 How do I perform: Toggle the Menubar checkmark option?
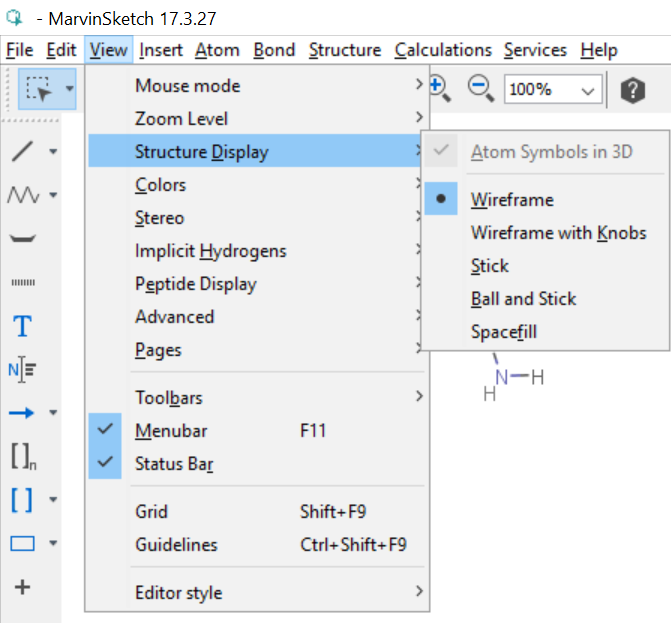170,431
